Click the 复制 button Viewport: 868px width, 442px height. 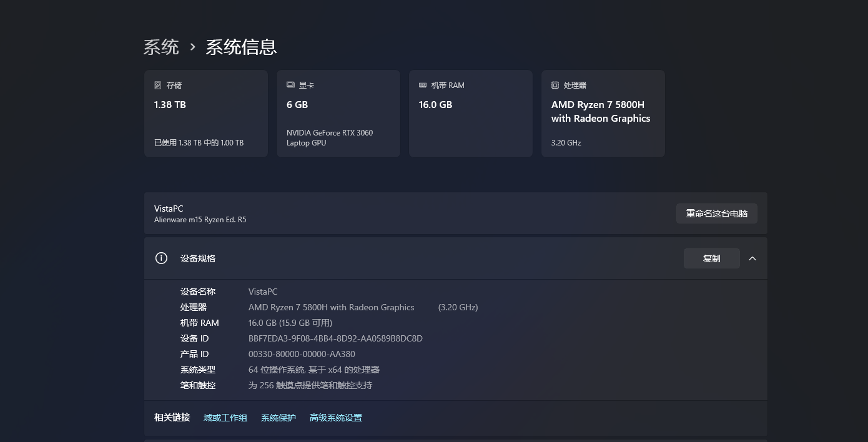tap(712, 258)
